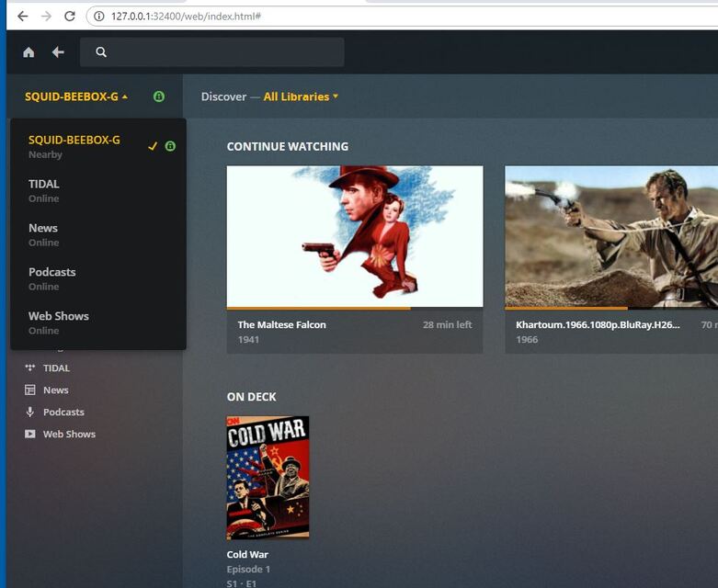Open the Khartoum movie thumbnail
The width and height of the screenshot is (718, 588).
[x=611, y=236]
